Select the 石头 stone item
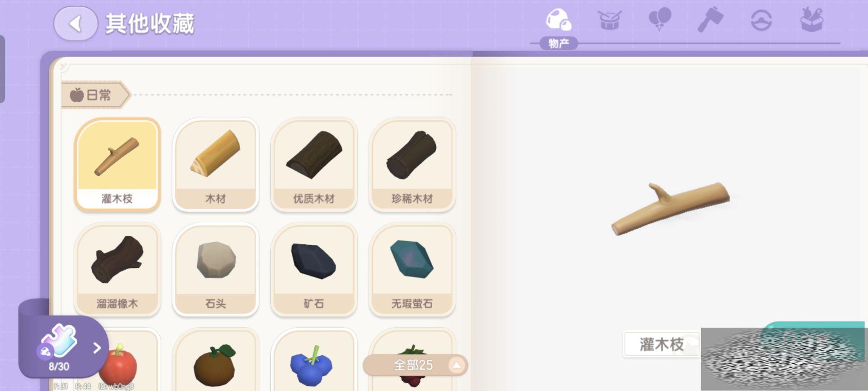The height and width of the screenshot is (391, 868). click(x=216, y=270)
